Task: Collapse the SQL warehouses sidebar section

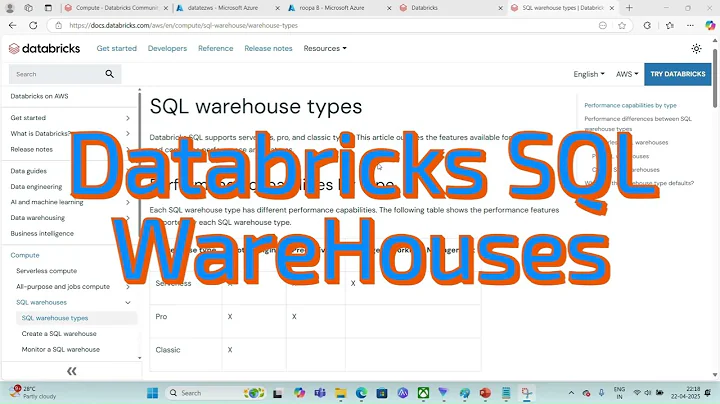Action: click(x=128, y=303)
